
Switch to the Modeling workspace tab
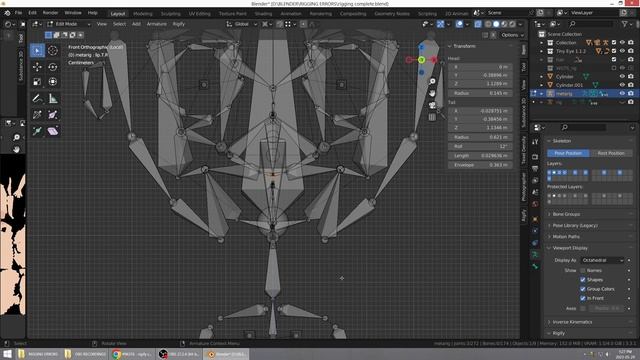click(x=142, y=13)
